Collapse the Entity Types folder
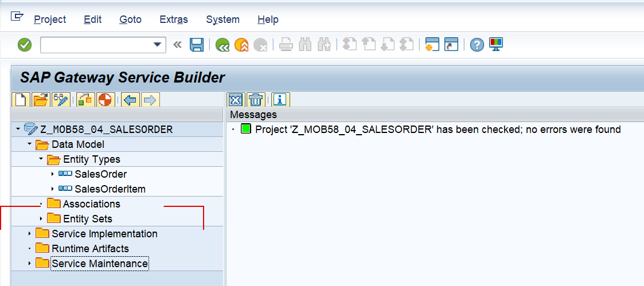Image resolution: width=644 pixels, height=286 pixels. (41, 159)
